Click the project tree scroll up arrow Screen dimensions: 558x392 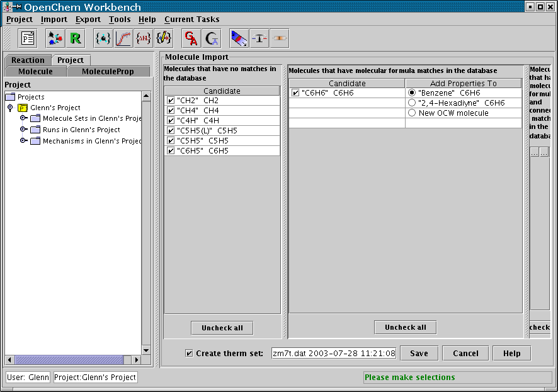point(146,96)
